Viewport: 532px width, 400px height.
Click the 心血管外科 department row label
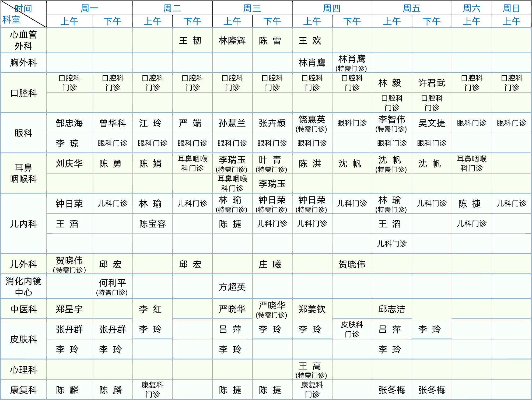coord(23,40)
